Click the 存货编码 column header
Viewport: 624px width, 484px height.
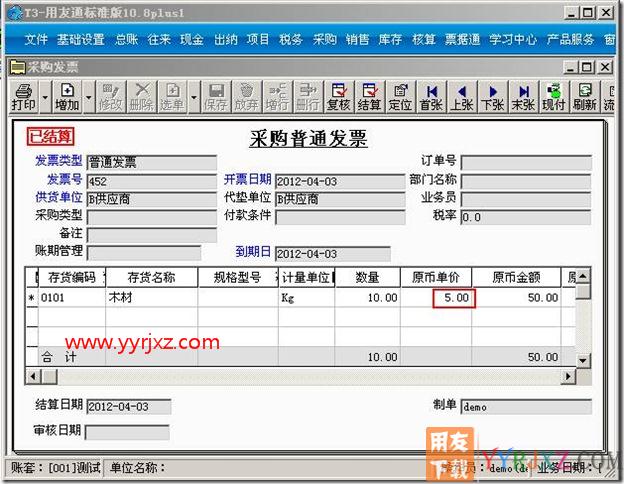(72, 277)
